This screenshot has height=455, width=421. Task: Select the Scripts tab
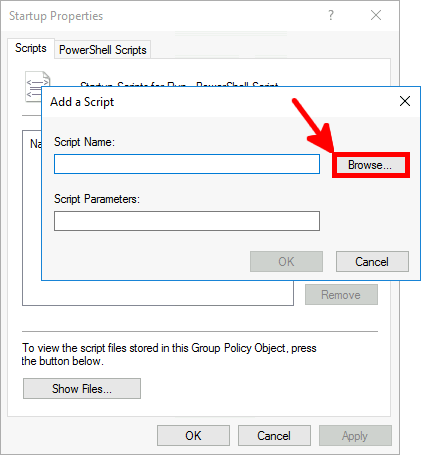click(x=31, y=48)
